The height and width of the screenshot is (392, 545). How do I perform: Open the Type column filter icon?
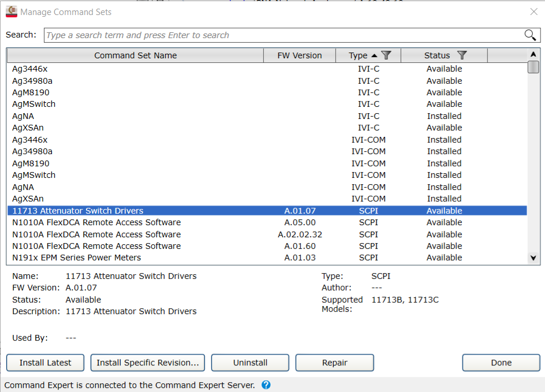[x=387, y=55]
